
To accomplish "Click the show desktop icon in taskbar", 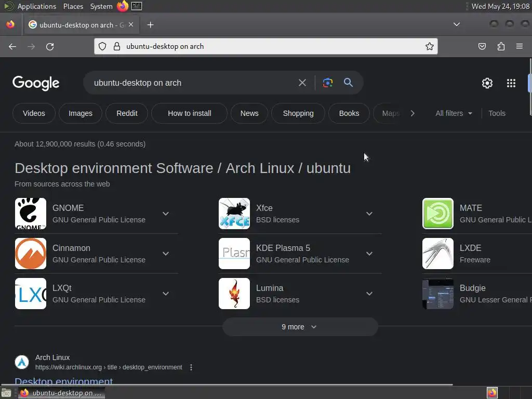I will tap(6, 393).
